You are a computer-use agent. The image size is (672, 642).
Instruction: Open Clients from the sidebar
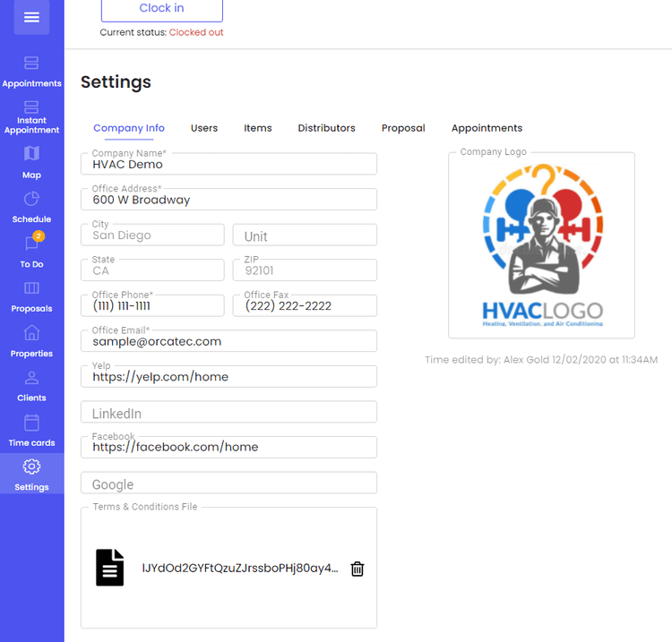pyautogui.click(x=31, y=378)
